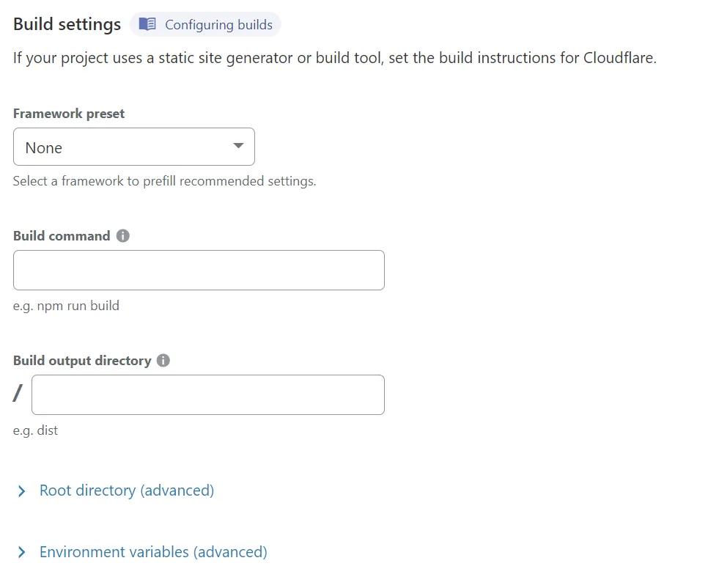Click the dropdown arrow on Framework preset
Viewport: 708px width, 588px height.
click(x=237, y=147)
